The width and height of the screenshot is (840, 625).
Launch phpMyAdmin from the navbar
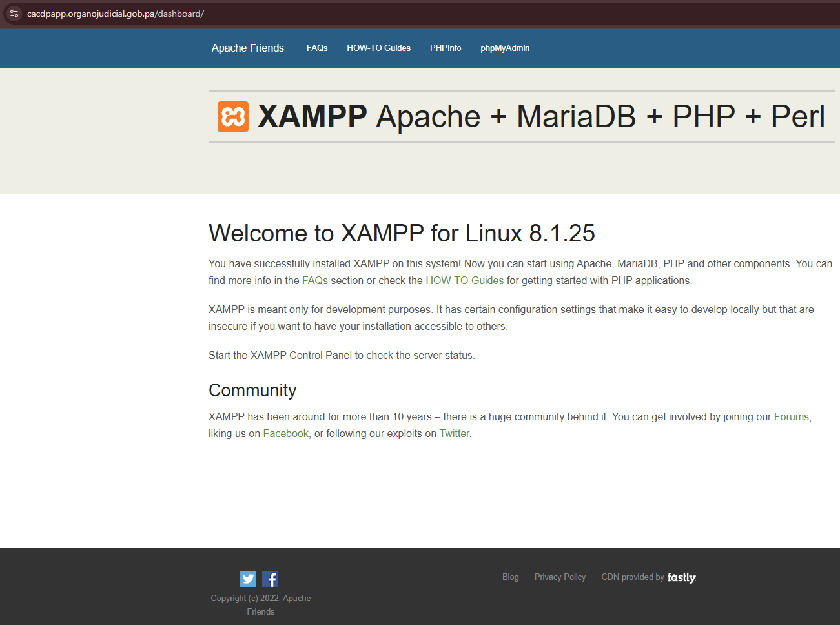coord(505,48)
